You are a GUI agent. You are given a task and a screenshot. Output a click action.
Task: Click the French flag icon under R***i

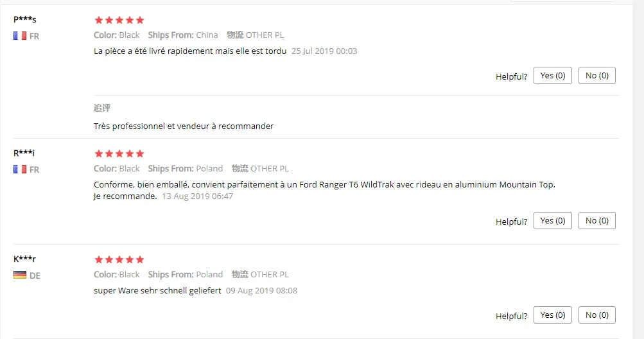coord(20,169)
